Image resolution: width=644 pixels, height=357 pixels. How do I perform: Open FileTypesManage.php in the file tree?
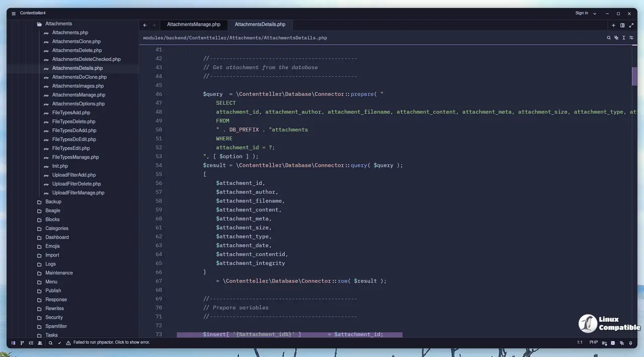point(75,157)
